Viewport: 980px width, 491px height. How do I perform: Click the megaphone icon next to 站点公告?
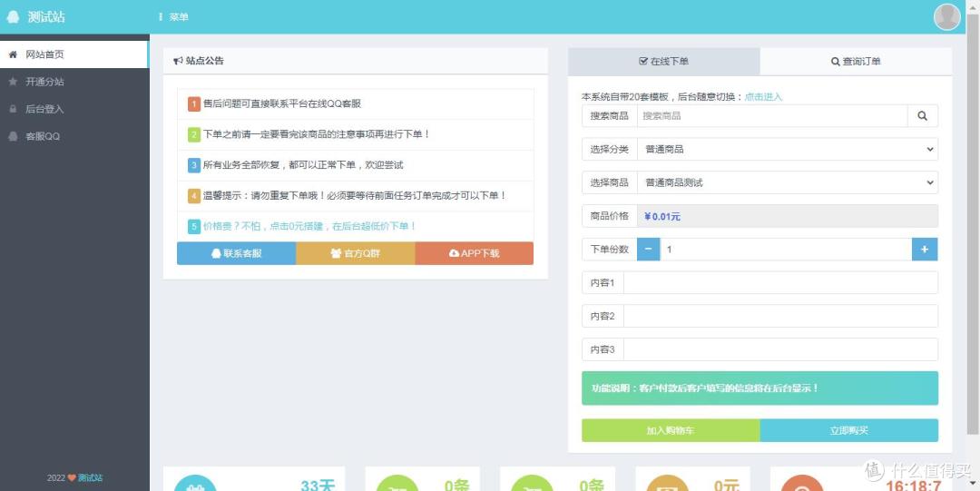click(x=178, y=61)
